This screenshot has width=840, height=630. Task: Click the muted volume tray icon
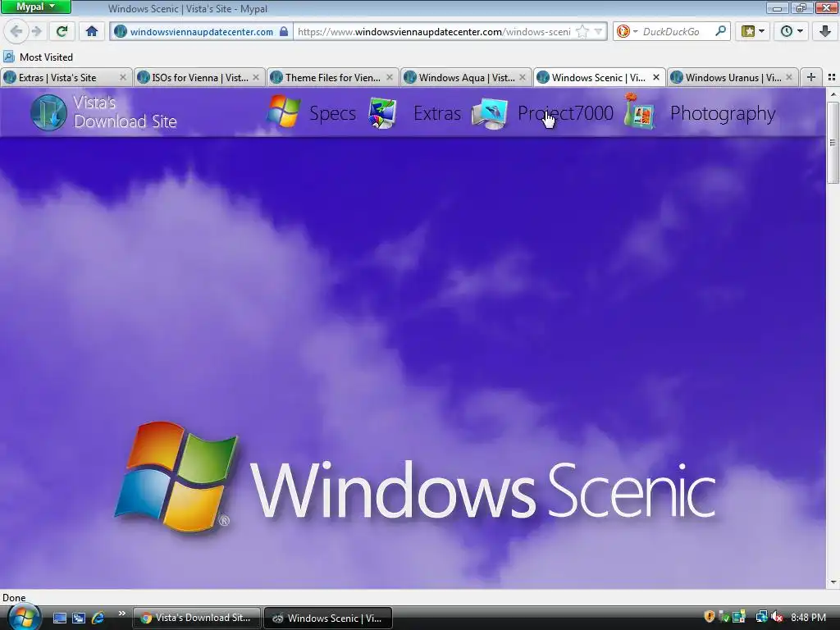(x=778, y=617)
